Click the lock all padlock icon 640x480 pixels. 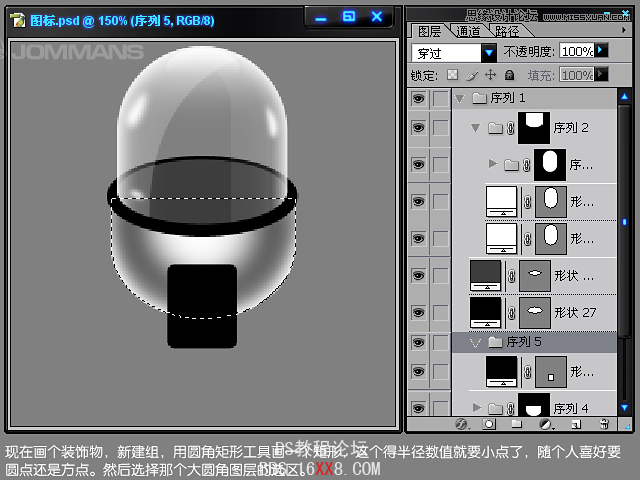tap(509, 75)
